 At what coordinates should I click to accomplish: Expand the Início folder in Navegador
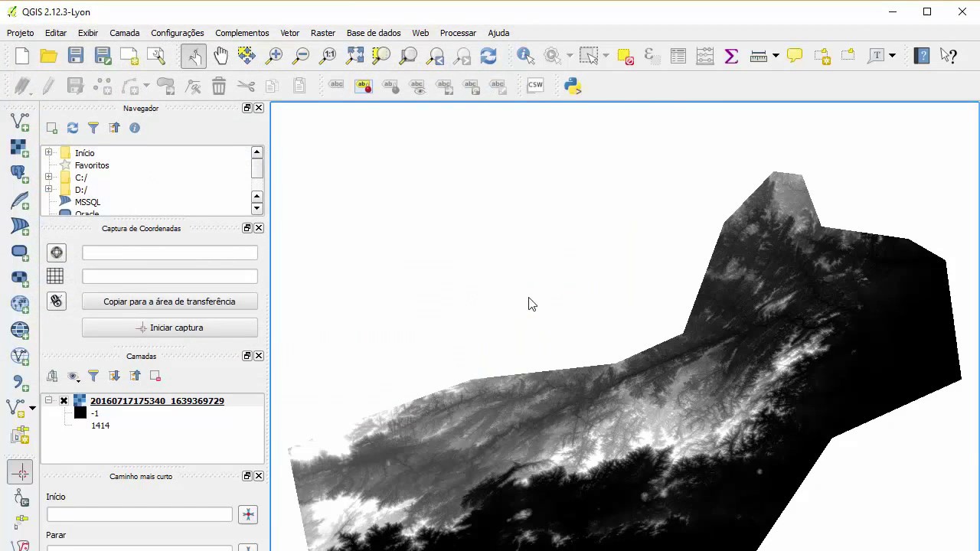coord(48,152)
